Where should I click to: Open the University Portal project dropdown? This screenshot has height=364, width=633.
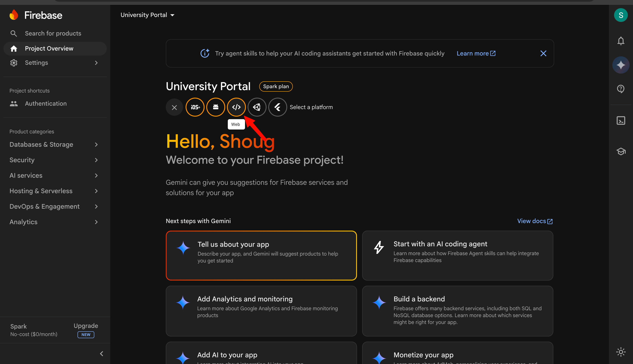click(147, 15)
